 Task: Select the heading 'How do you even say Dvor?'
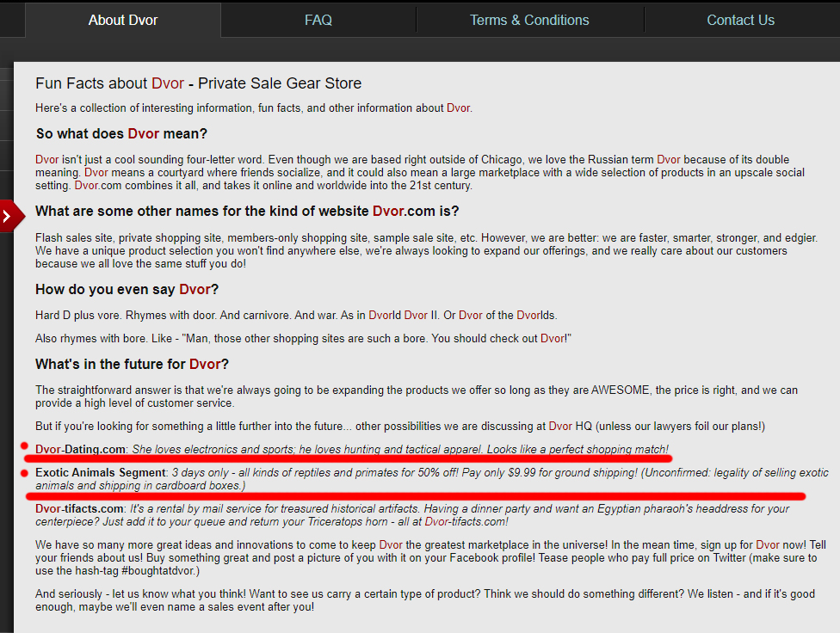[x=127, y=289]
